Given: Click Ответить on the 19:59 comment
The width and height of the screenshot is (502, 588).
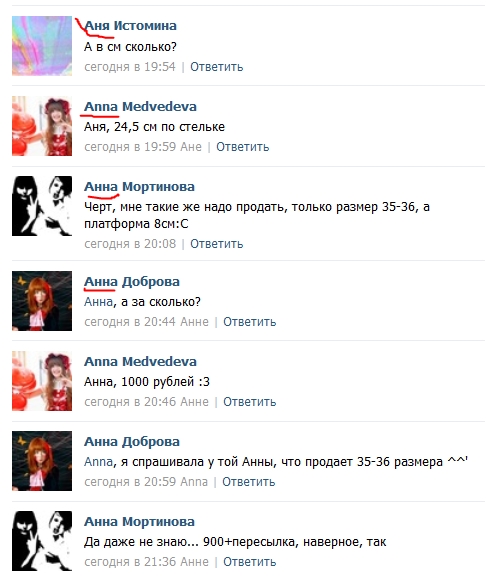Looking at the screenshot, I should (x=243, y=147).
